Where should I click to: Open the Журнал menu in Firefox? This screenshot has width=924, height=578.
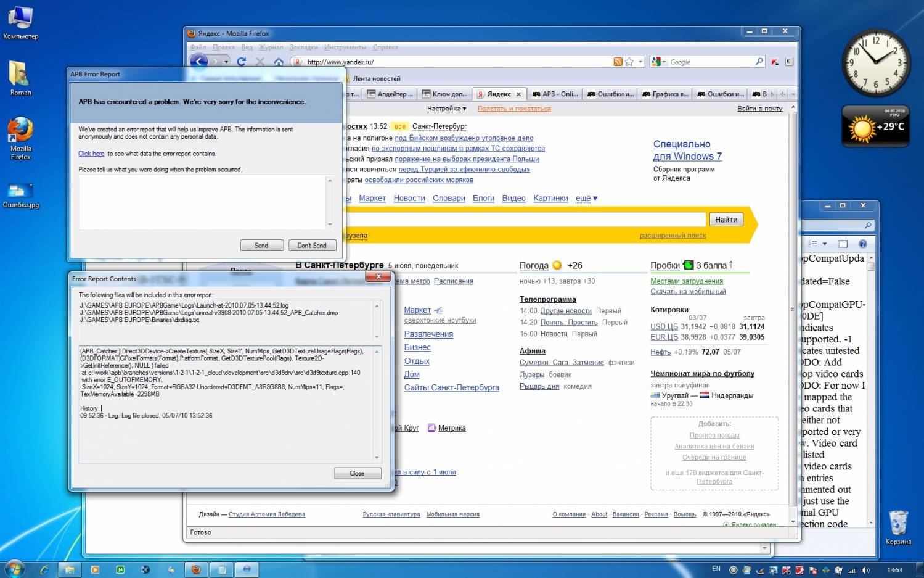tap(271, 47)
